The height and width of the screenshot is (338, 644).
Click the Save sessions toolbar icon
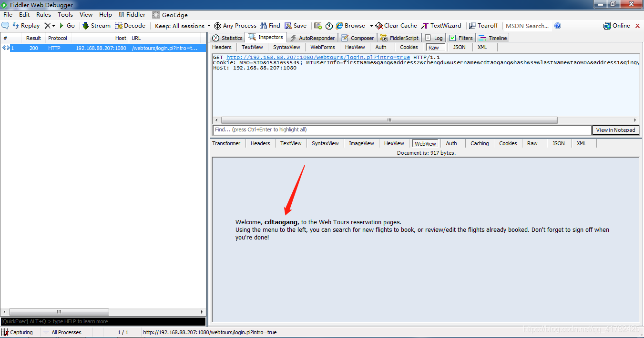[x=296, y=26]
